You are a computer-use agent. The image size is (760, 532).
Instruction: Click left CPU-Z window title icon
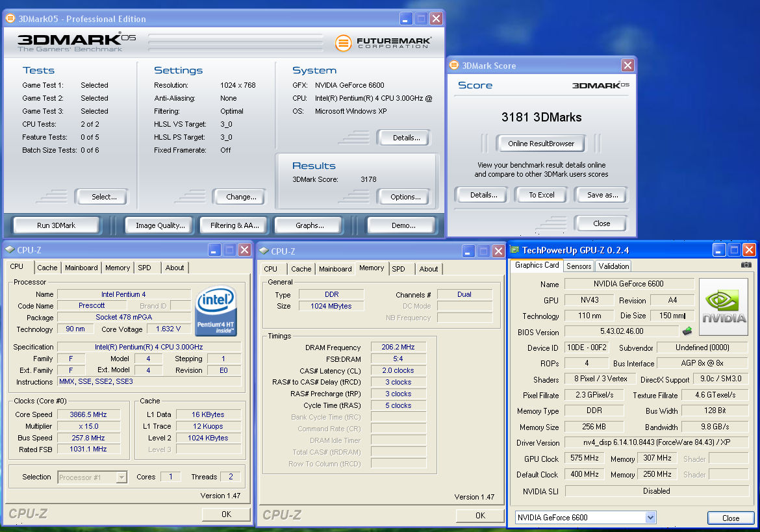coord(10,250)
